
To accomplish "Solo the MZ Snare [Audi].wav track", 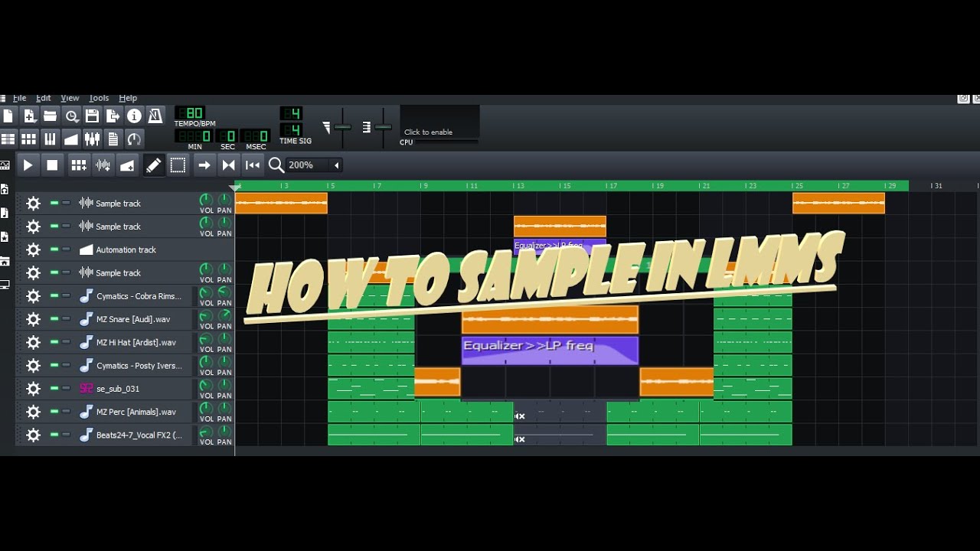I will tap(66, 318).
